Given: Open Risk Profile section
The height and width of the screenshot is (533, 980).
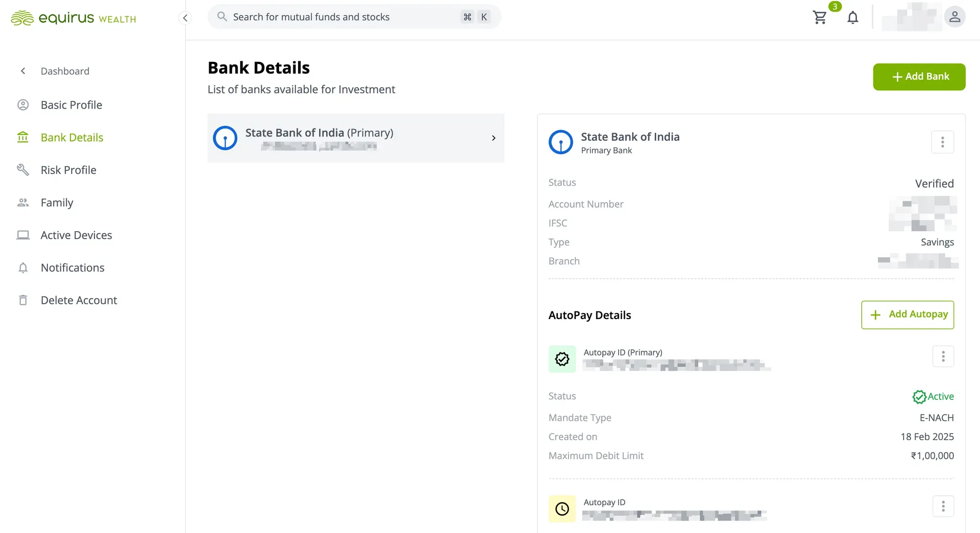Looking at the screenshot, I should point(68,170).
